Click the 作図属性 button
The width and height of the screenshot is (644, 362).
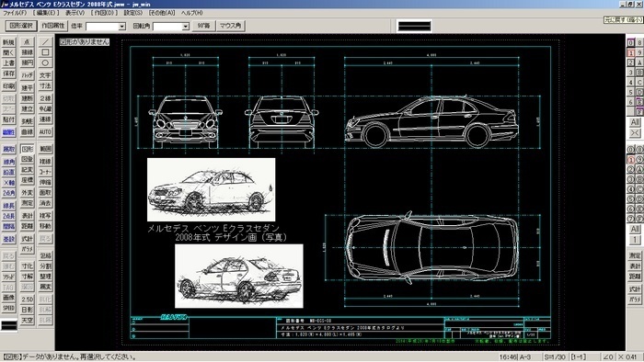click(x=53, y=26)
